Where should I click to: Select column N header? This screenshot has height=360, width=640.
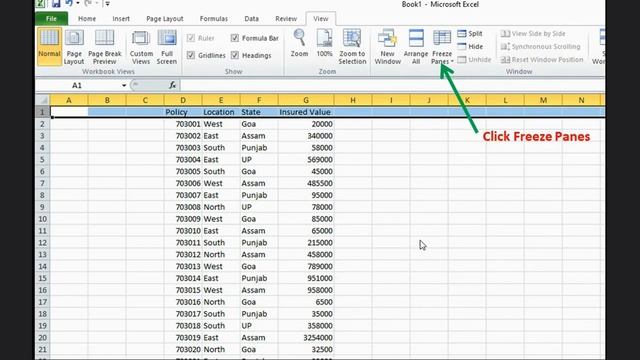click(x=581, y=100)
